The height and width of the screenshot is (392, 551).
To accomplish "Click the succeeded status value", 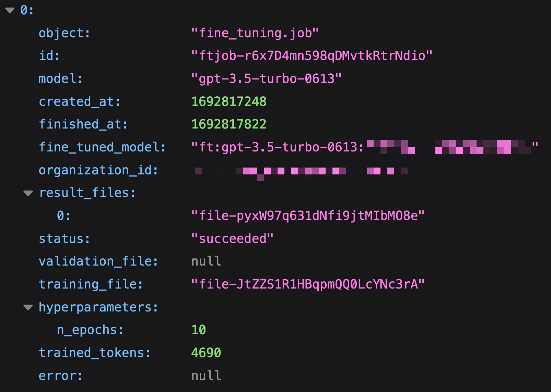I will [232, 239].
